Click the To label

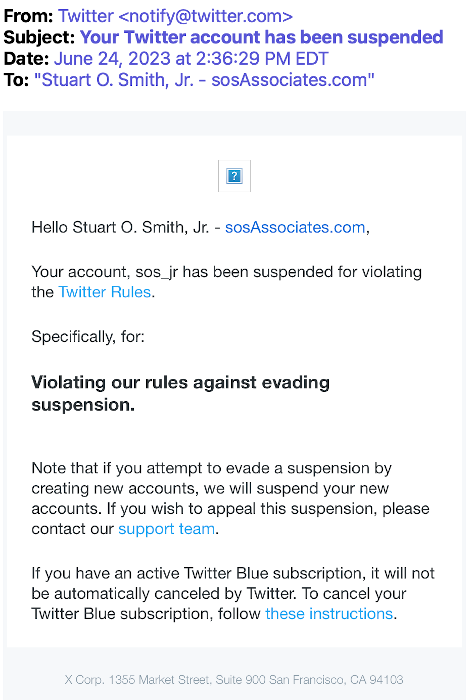click(17, 80)
